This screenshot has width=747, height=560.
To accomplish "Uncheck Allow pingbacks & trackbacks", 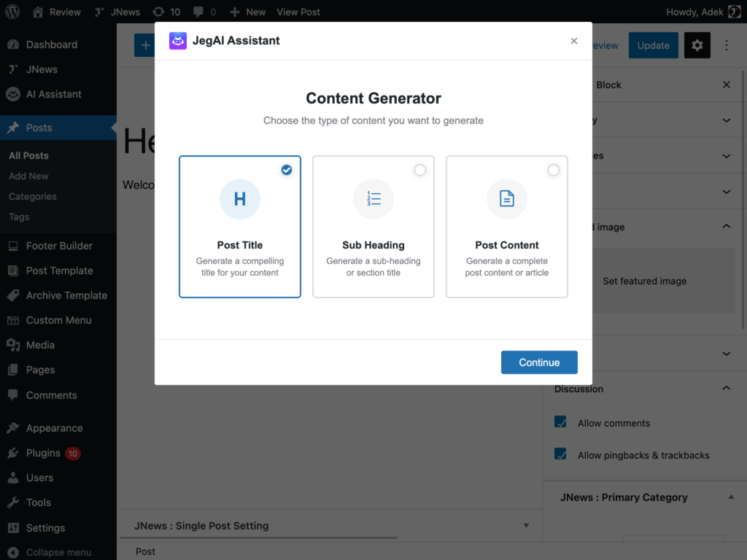I will tap(560, 455).
